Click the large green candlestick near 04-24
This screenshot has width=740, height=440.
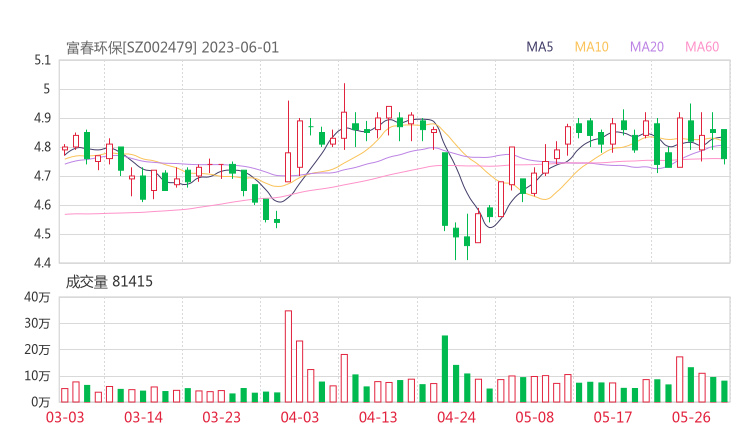click(445, 189)
